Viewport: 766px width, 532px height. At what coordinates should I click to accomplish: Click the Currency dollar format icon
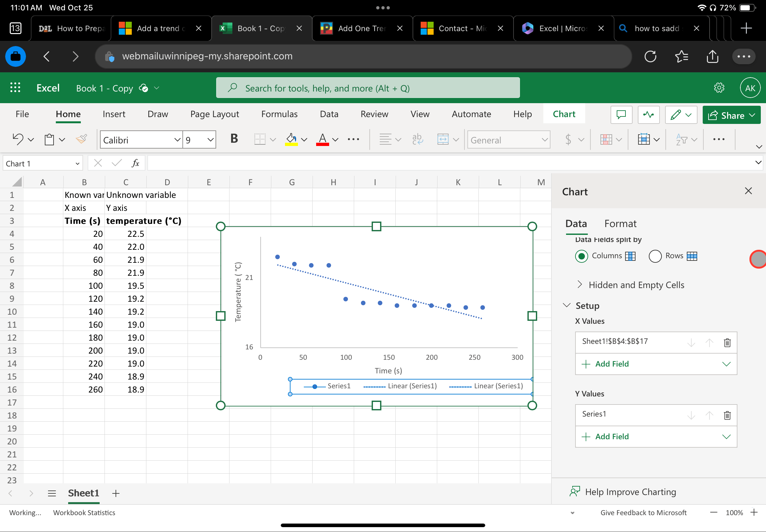pos(568,139)
